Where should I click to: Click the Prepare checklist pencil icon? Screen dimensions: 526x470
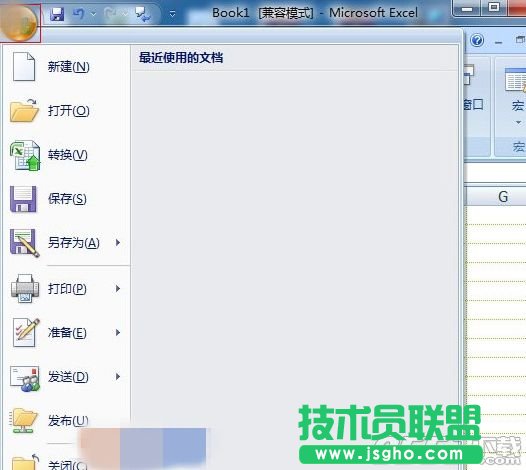(26, 332)
